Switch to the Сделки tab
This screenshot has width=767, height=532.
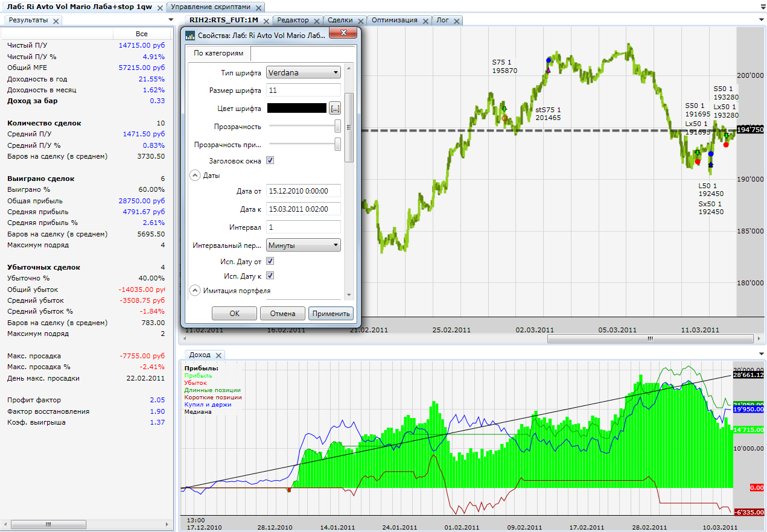[340, 20]
